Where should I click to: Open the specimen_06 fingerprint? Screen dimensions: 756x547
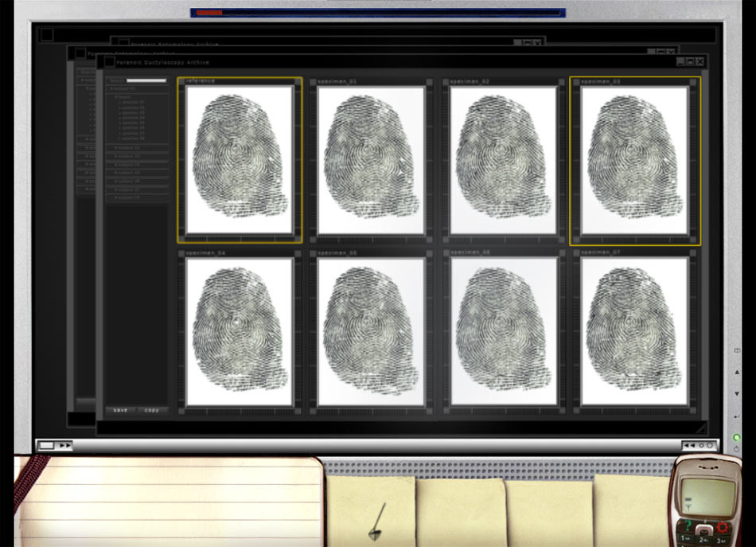click(503, 332)
